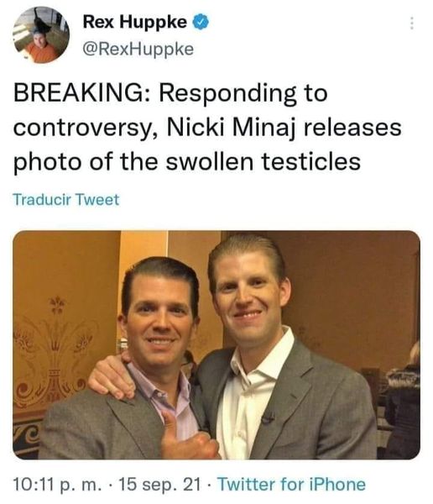This screenshot has width=433, height=504.
Task: Open Rex Huppke's round profile avatar
Action: [x=41, y=34]
